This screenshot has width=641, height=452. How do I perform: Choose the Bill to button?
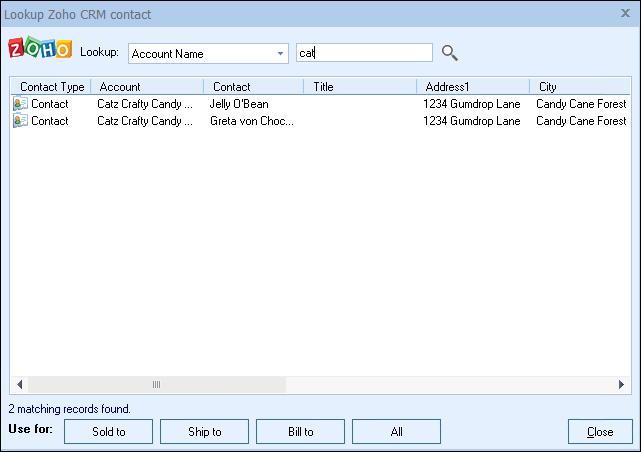click(300, 432)
